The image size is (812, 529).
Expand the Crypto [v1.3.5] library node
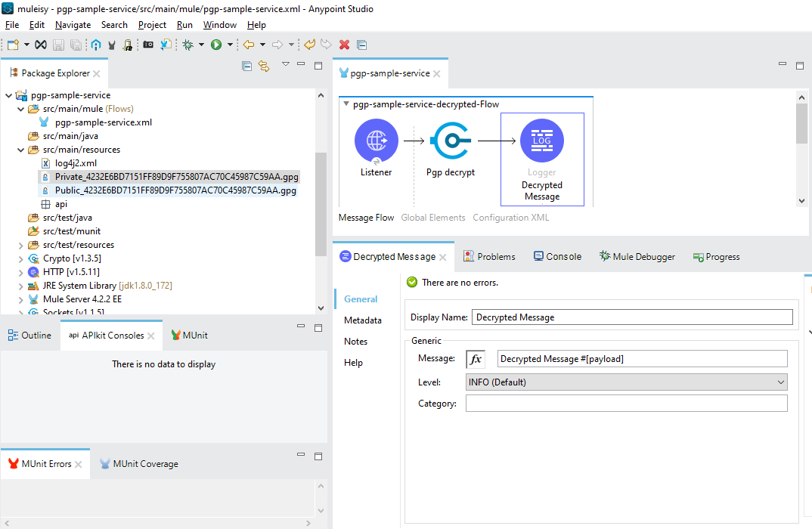tap(20, 258)
